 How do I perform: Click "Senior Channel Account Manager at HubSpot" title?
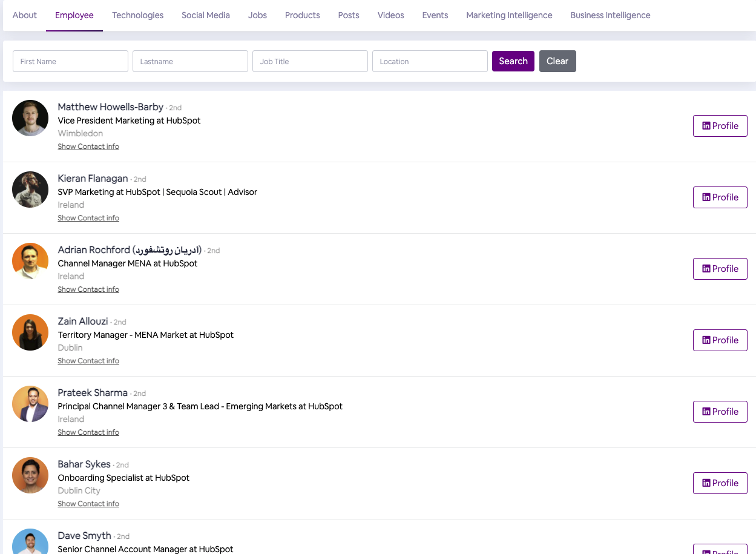pyautogui.click(x=145, y=549)
